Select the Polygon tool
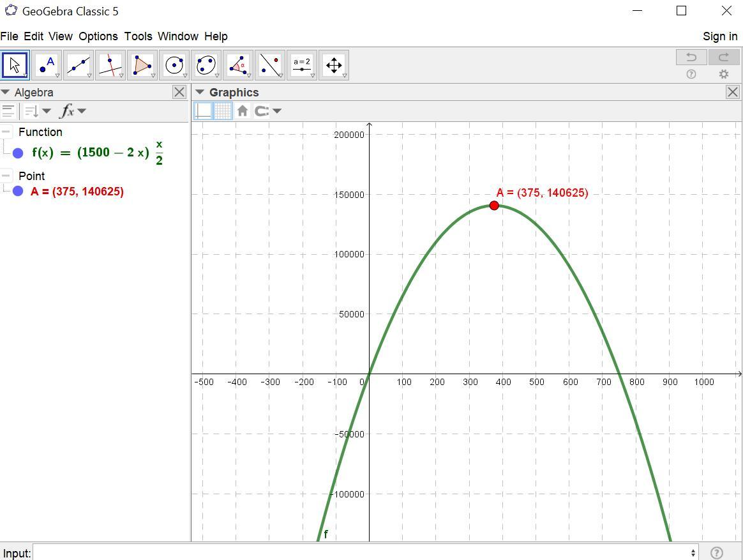 click(142, 65)
